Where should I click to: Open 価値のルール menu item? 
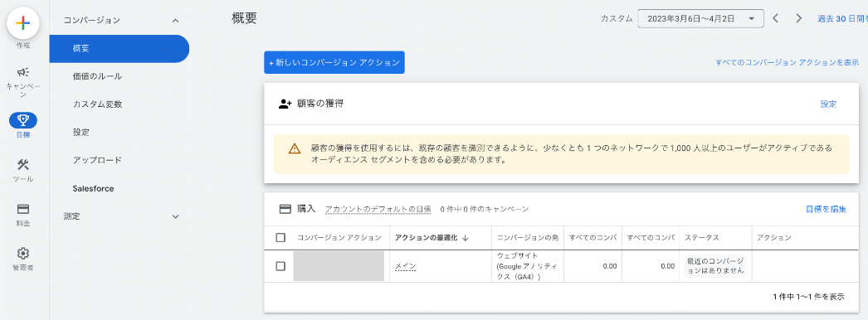[x=97, y=76]
